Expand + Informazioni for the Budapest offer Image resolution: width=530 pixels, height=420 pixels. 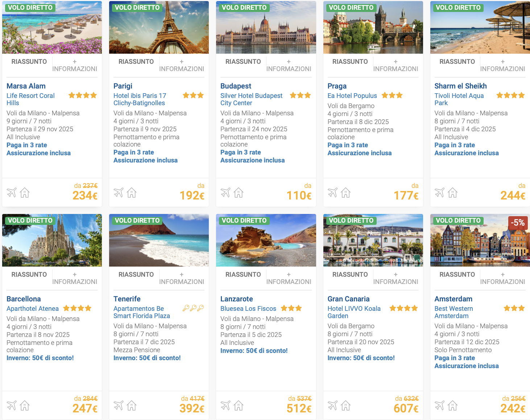(x=289, y=65)
